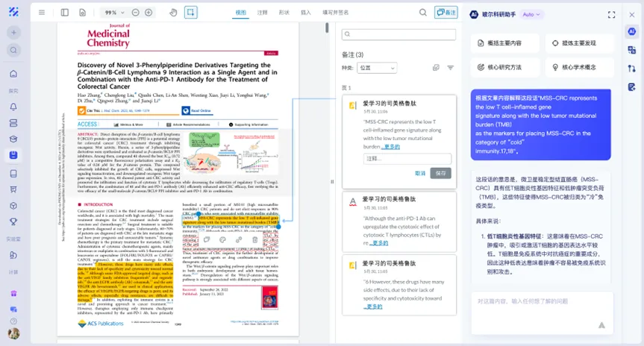Click the document vertical scrollbar thumb
This screenshot has width=644, height=346.
327,28
